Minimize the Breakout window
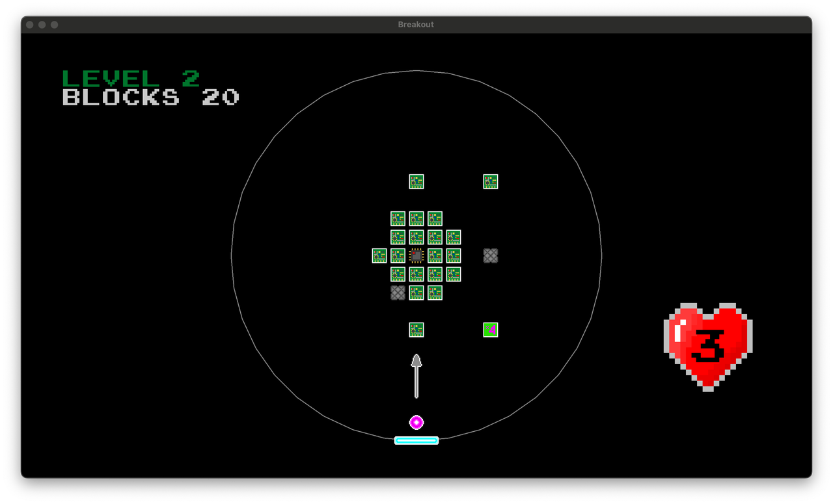The width and height of the screenshot is (833, 504). pyautogui.click(x=42, y=25)
